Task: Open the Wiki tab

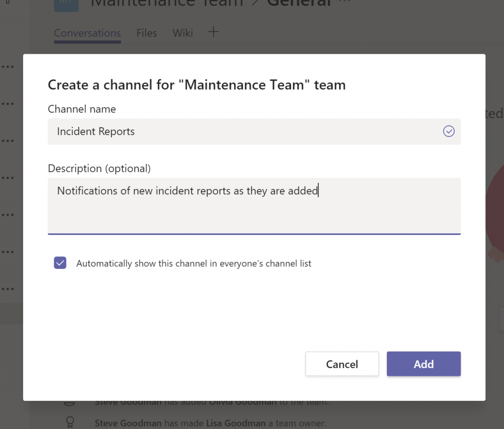Action: pyautogui.click(x=183, y=33)
